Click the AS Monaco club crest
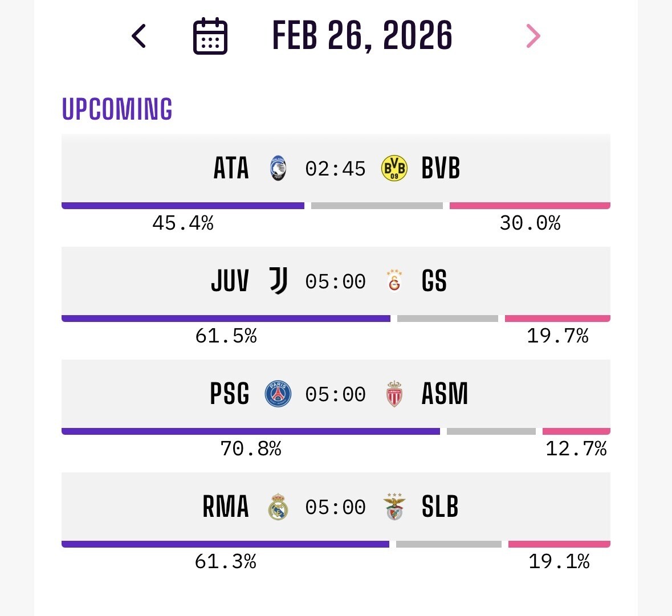 tap(394, 394)
